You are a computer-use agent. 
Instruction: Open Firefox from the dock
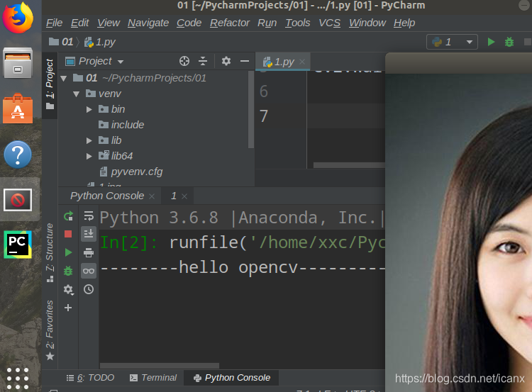pyautogui.click(x=18, y=18)
